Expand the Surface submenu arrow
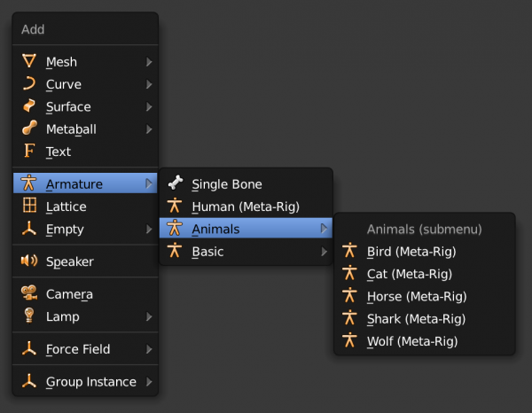This screenshot has width=532, height=413. click(x=149, y=107)
